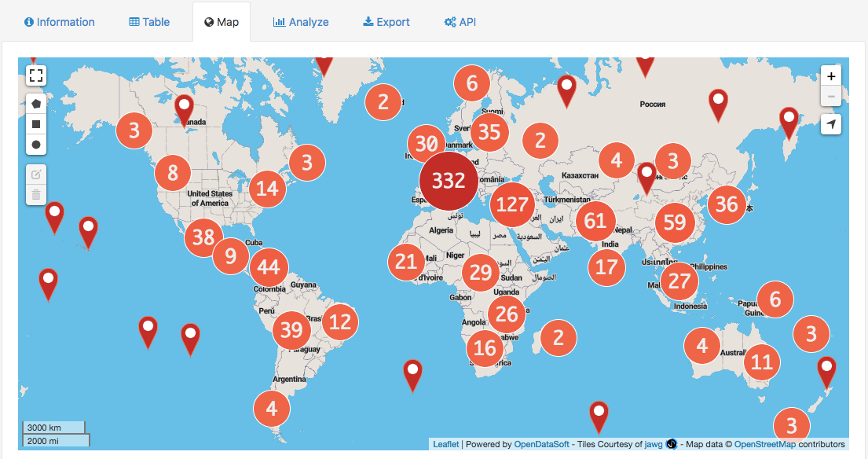Click the red pin over Canada
The image size is (868, 459).
[185, 108]
